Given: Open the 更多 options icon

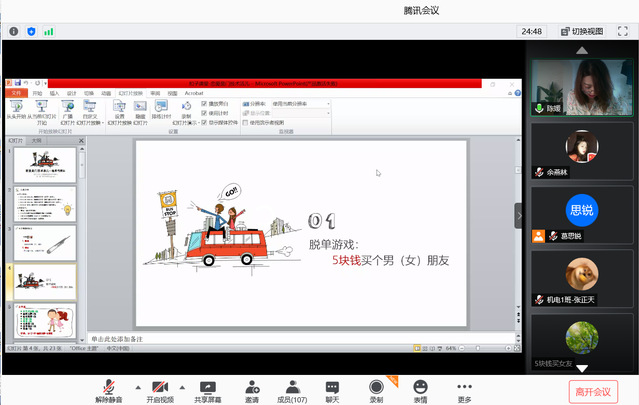Looking at the screenshot, I should pos(464,385).
